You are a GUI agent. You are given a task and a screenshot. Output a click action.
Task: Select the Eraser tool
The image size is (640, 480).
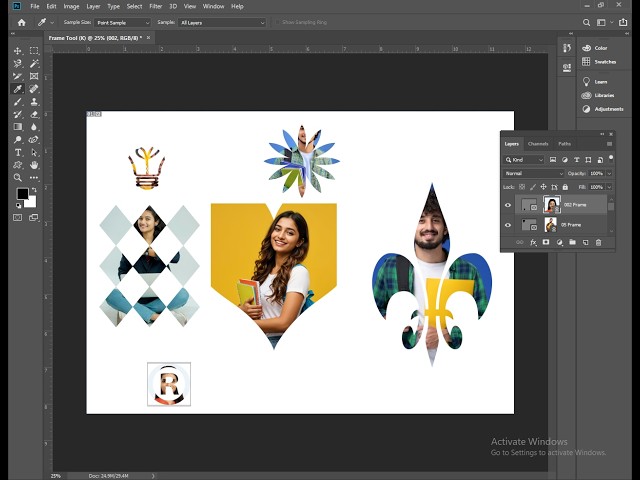click(x=34, y=114)
